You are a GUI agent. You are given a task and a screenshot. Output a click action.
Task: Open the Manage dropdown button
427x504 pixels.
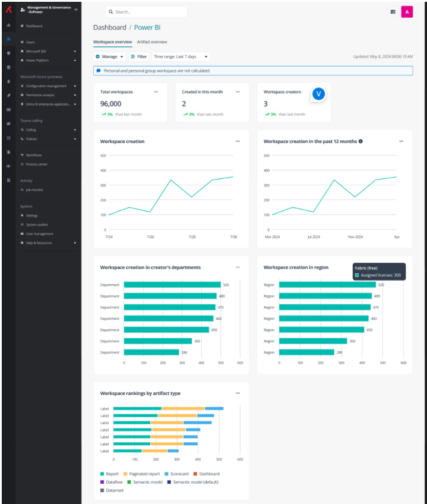pyautogui.click(x=109, y=56)
